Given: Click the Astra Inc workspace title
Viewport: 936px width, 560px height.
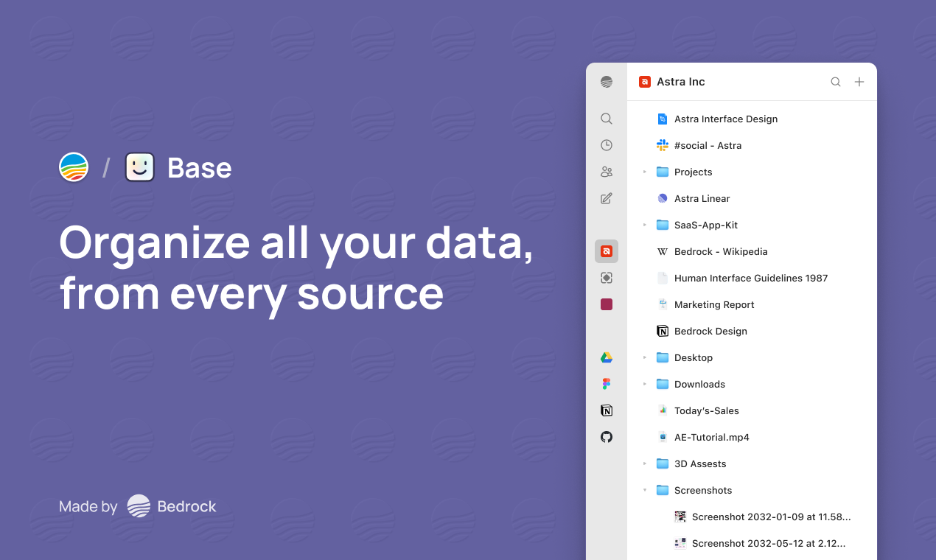Looking at the screenshot, I should 681,82.
